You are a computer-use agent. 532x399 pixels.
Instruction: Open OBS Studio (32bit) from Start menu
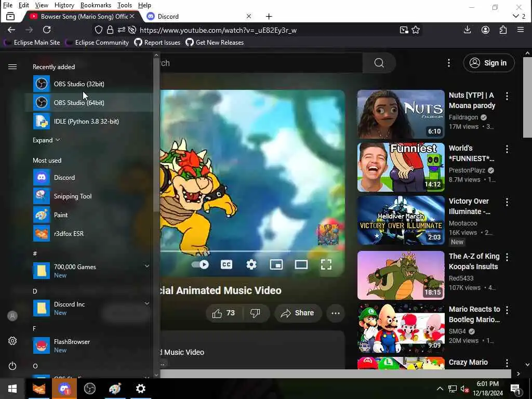click(89, 84)
